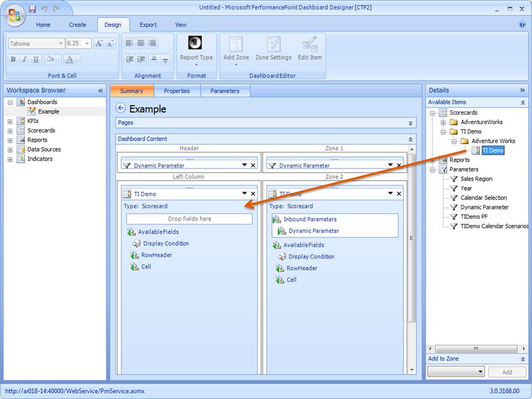Align text left

[x=129, y=43]
